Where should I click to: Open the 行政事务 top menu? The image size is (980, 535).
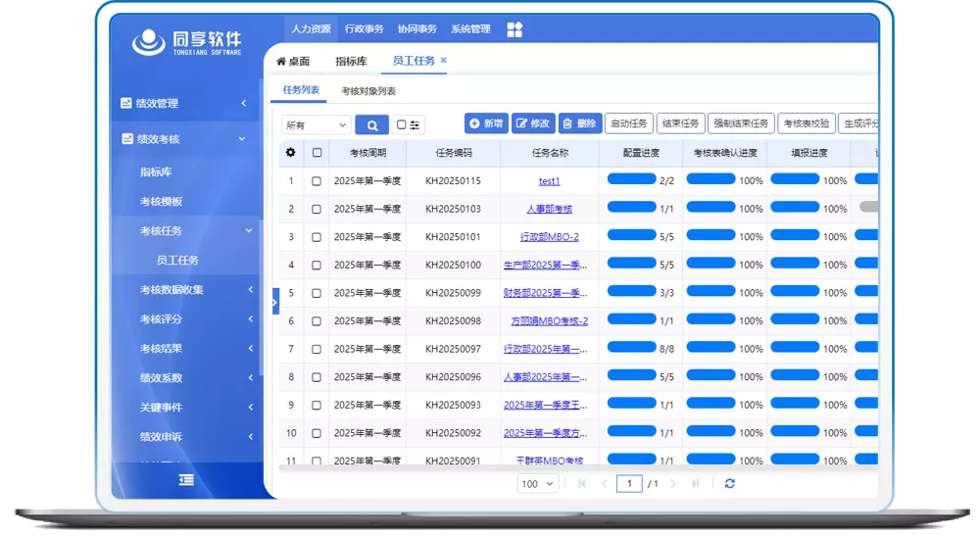pyautogui.click(x=364, y=28)
